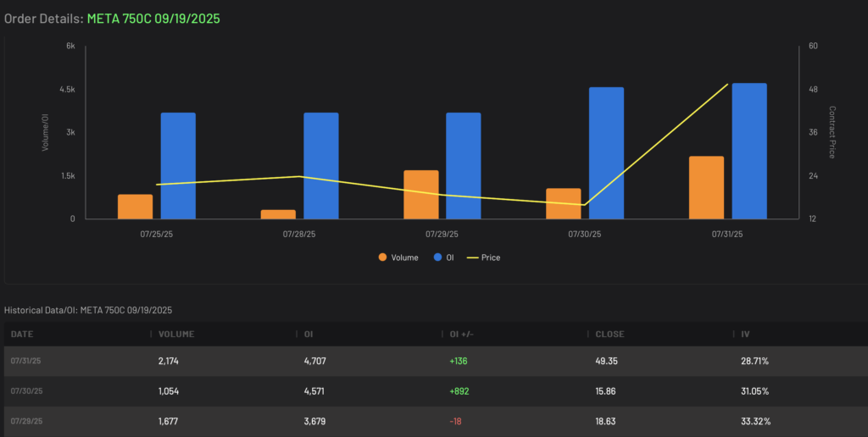
Task: Select the 07/28/25 orange volume bar
Action: [278, 214]
